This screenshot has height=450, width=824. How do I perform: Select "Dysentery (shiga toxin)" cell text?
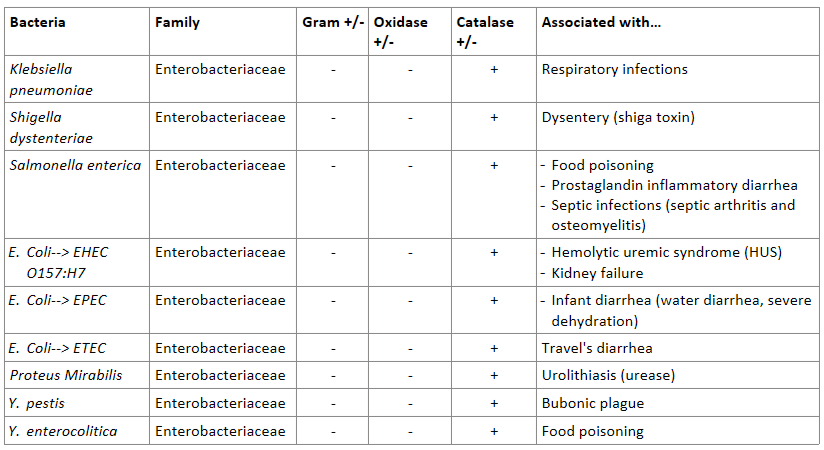click(x=618, y=117)
